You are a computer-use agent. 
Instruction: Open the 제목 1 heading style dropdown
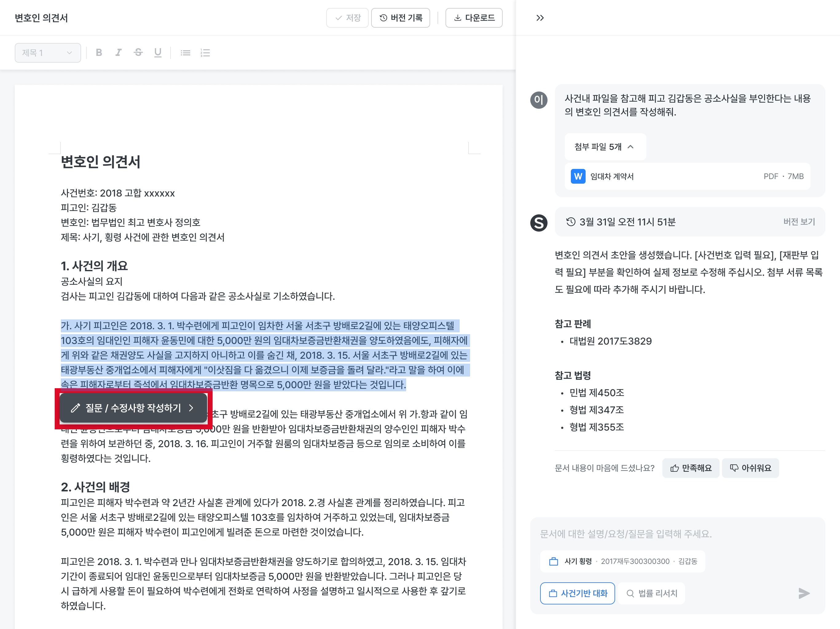pyautogui.click(x=47, y=53)
